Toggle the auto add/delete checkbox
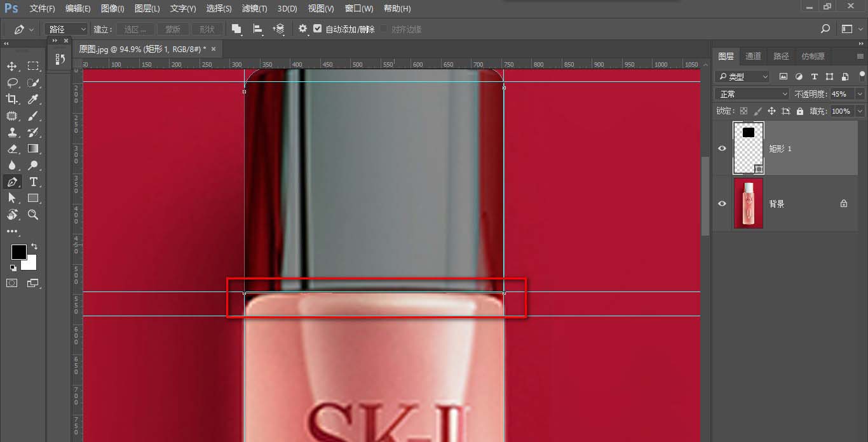 [x=318, y=29]
